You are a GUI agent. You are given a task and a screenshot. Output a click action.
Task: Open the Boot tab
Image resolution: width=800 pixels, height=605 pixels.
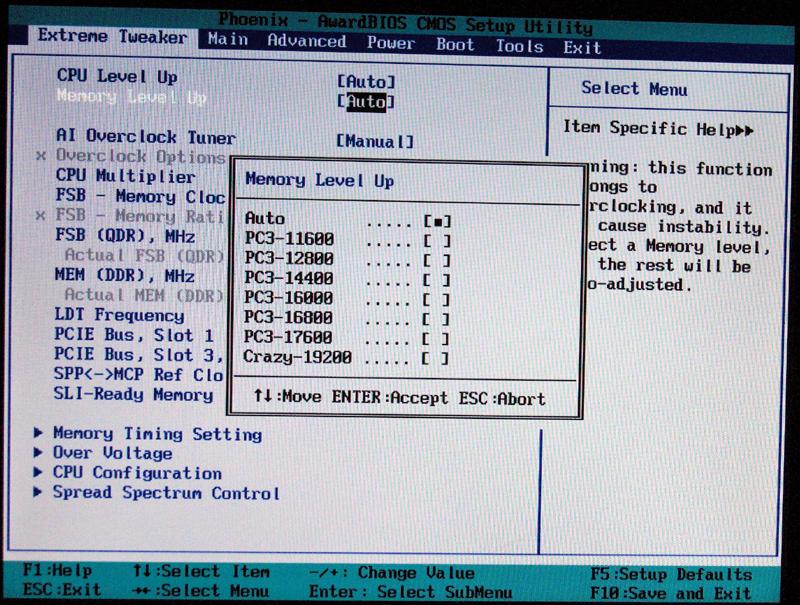455,45
